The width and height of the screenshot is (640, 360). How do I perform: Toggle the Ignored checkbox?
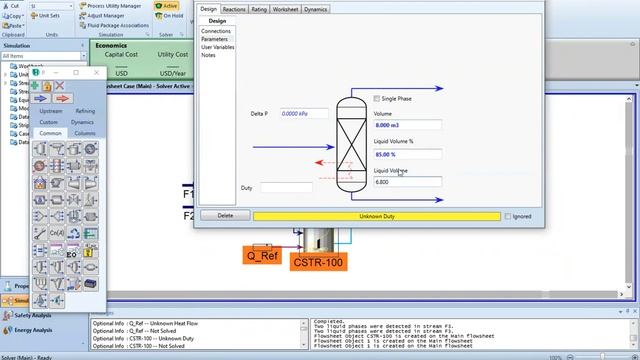pyautogui.click(x=508, y=216)
